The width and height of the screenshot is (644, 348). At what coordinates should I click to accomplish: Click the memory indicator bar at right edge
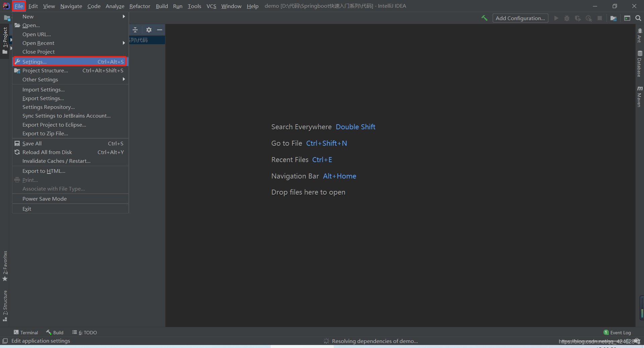coord(642,308)
